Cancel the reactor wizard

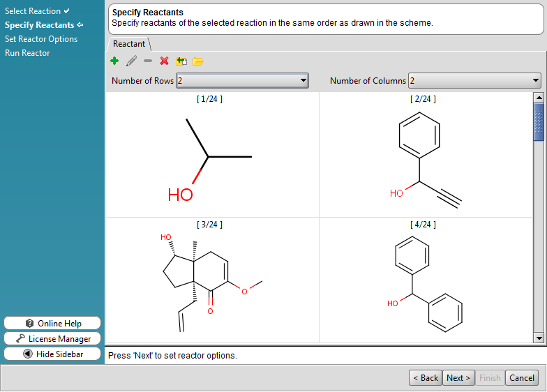click(x=521, y=378)
